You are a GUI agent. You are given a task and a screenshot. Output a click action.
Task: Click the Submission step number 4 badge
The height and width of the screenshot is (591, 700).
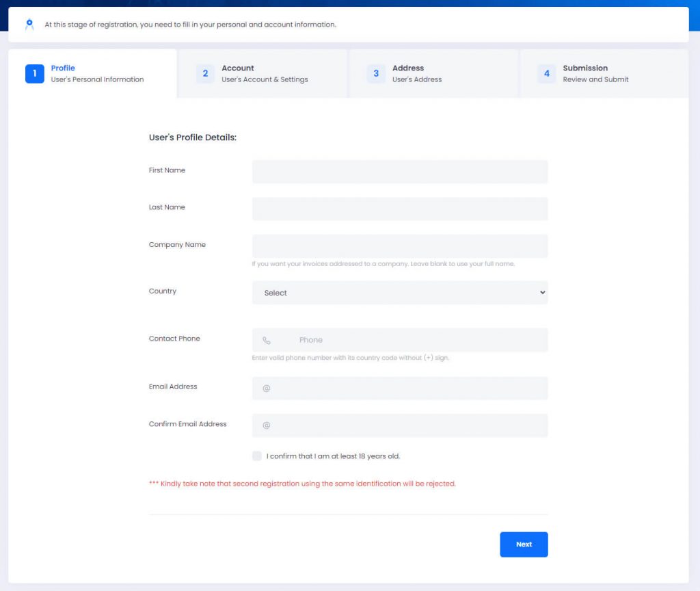click(546, 73)
